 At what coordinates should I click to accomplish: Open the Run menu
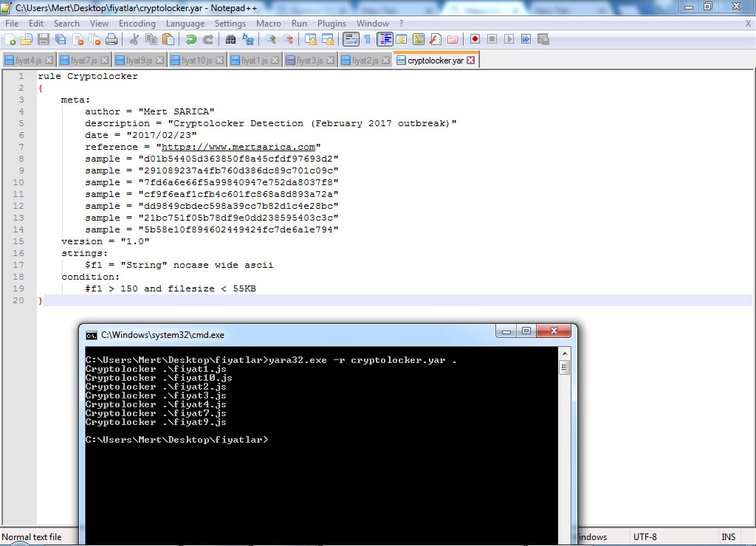[x=299, y=24]
